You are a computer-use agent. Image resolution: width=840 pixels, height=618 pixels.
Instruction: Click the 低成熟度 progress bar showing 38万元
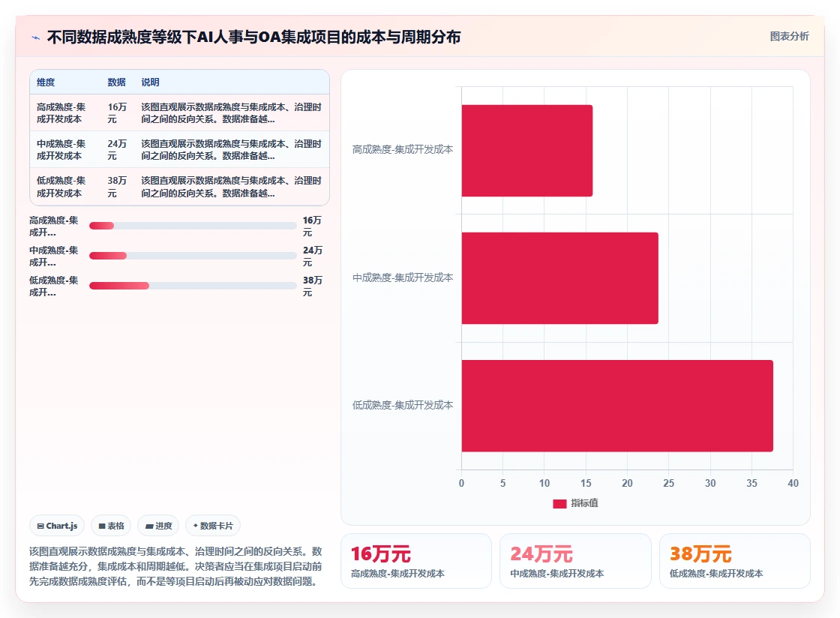click(x=193, y=286)
